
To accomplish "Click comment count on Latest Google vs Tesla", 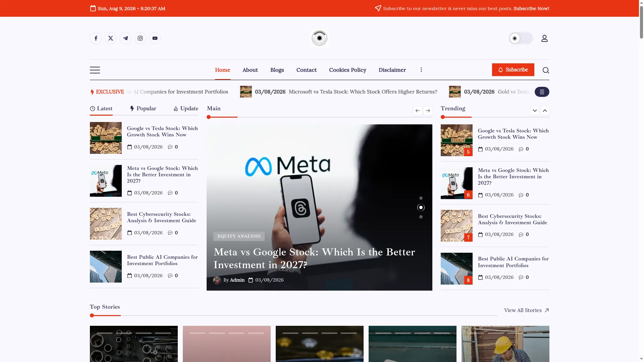I will pos(173,147).
